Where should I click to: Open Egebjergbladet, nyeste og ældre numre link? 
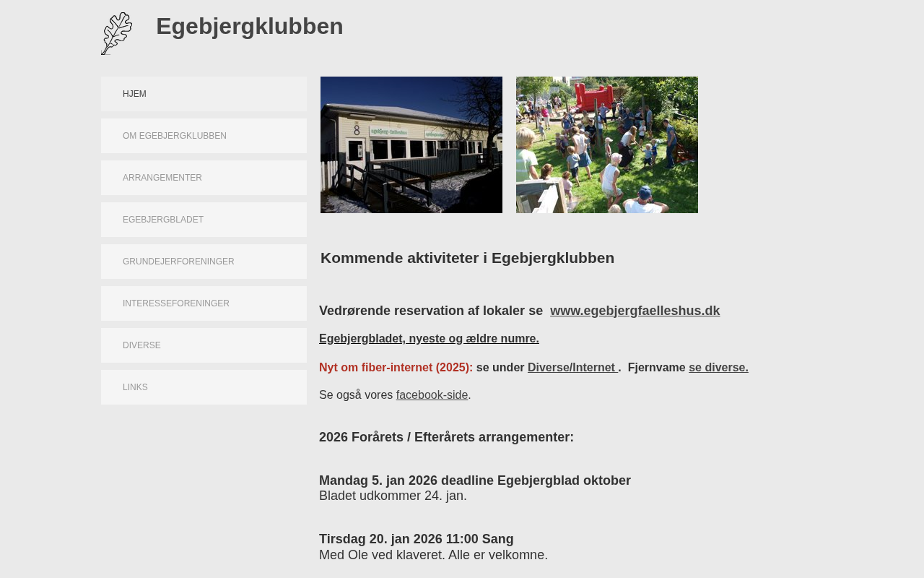(429, 338)
